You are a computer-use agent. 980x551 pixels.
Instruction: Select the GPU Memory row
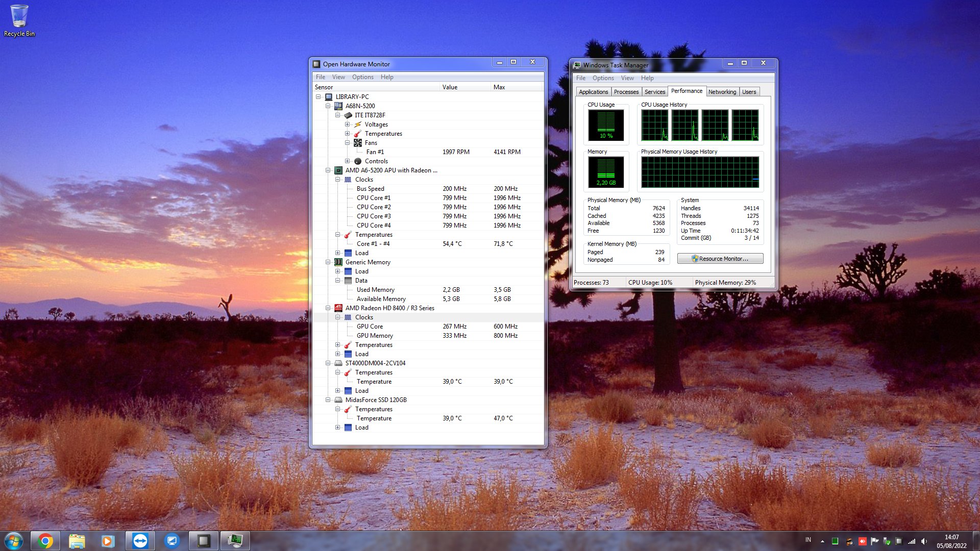pos(428,336)
